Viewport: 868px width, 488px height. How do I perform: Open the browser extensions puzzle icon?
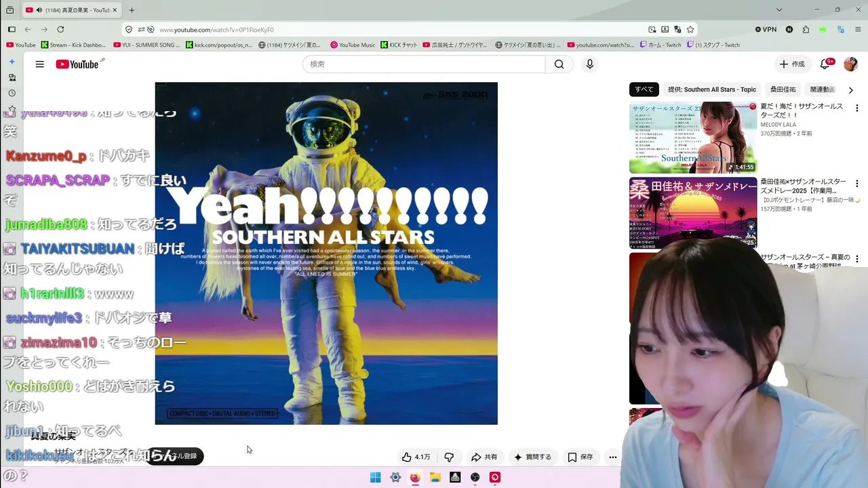click(x=806, y=29)
